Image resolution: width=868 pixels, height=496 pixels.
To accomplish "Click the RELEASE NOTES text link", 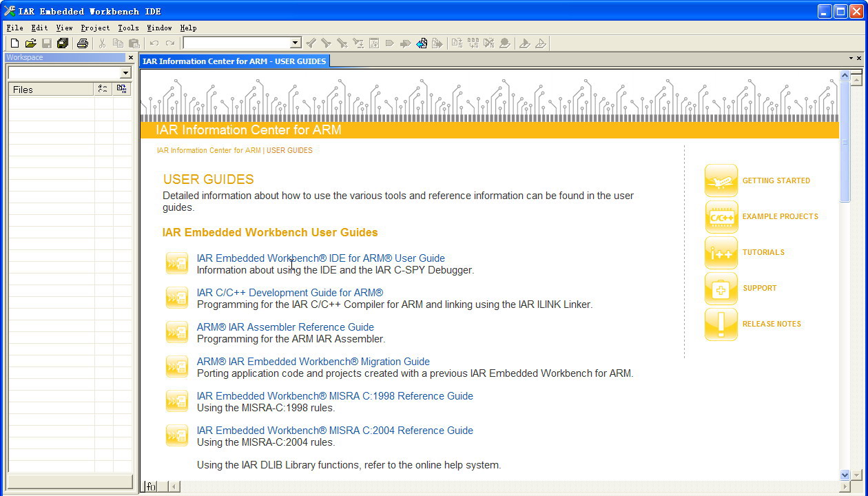I will click(772, 324).
